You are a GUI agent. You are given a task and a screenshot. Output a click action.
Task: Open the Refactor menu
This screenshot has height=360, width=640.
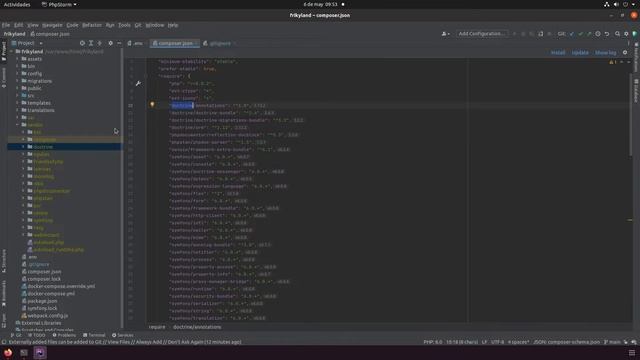(92, 25)
